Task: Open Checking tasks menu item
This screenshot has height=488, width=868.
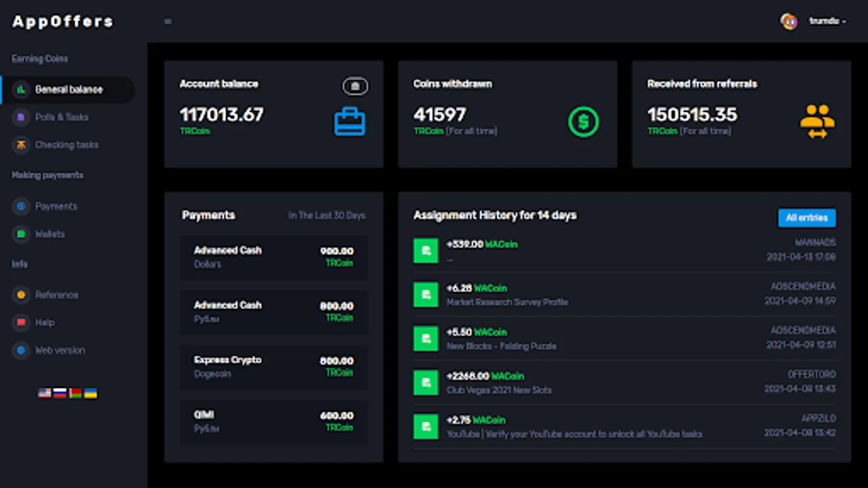Action: tap(67, 145)
